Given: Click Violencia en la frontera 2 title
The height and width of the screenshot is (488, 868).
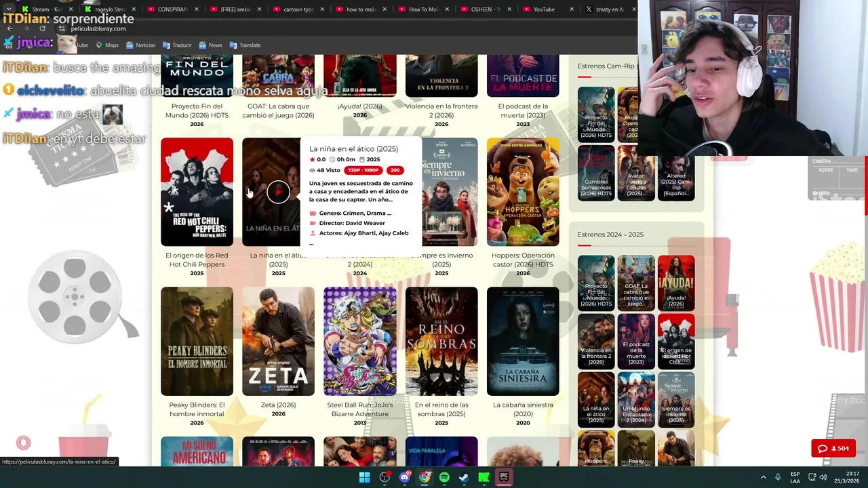Looking at the screenshot, I should tap(441, 110).
